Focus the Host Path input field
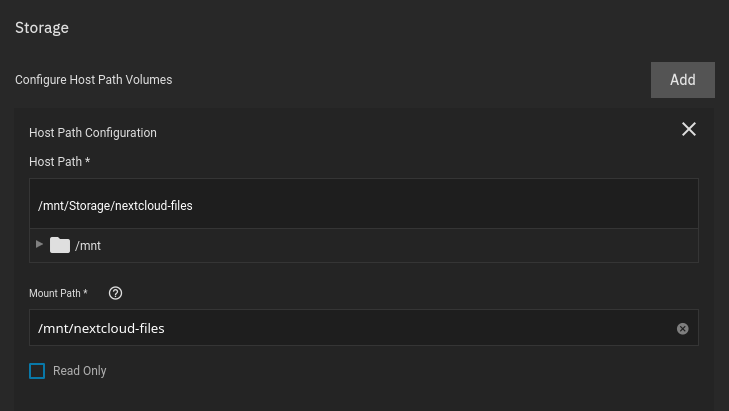 point(364,204)
